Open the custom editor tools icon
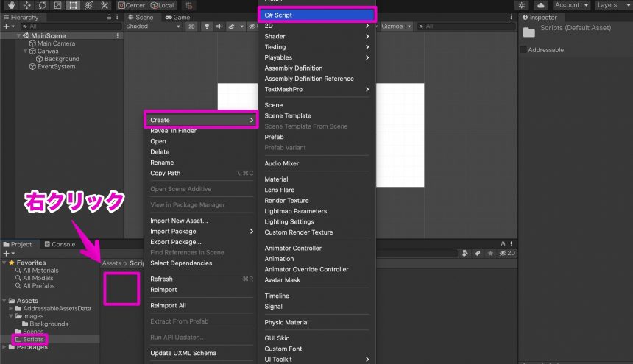The width and height of the screenshot is (633, 364). 105,5
